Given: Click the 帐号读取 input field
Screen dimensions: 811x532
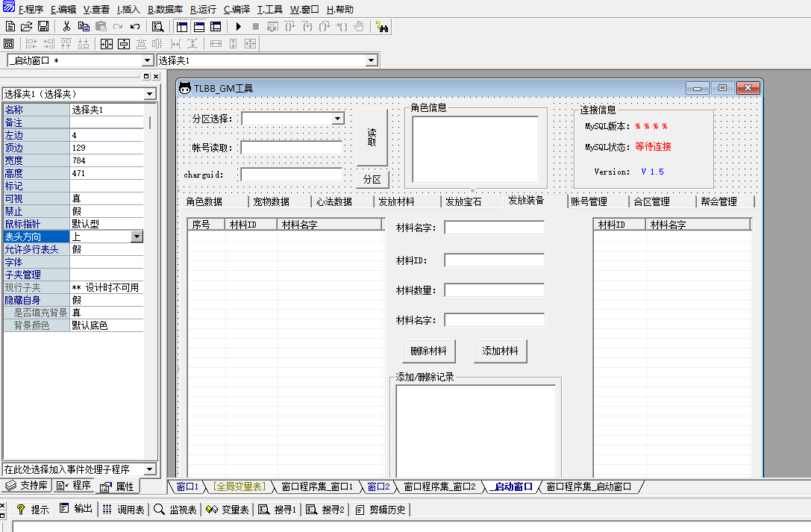Looking at the screenshot, I should tap(291, 148).
